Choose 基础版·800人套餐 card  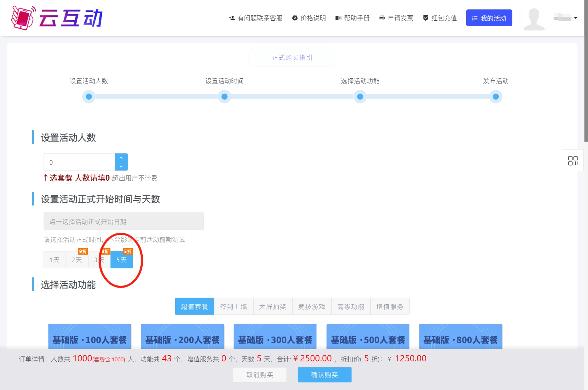coord(460,336)
